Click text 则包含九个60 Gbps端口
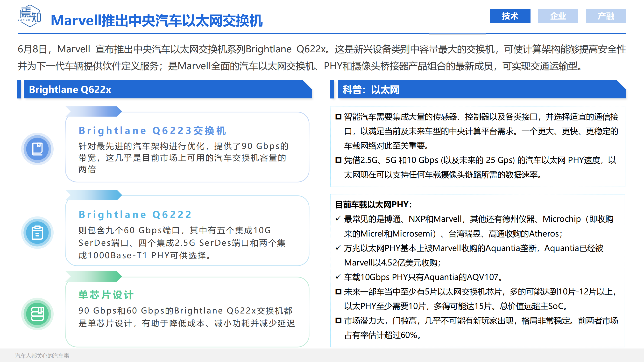Image resolution: width=644 pixels, height=362 pixels. click(x=182, y=243)
